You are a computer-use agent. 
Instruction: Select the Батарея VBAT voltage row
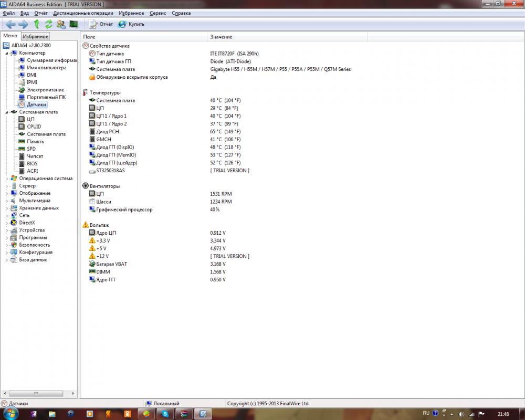[x=157, y=264]
